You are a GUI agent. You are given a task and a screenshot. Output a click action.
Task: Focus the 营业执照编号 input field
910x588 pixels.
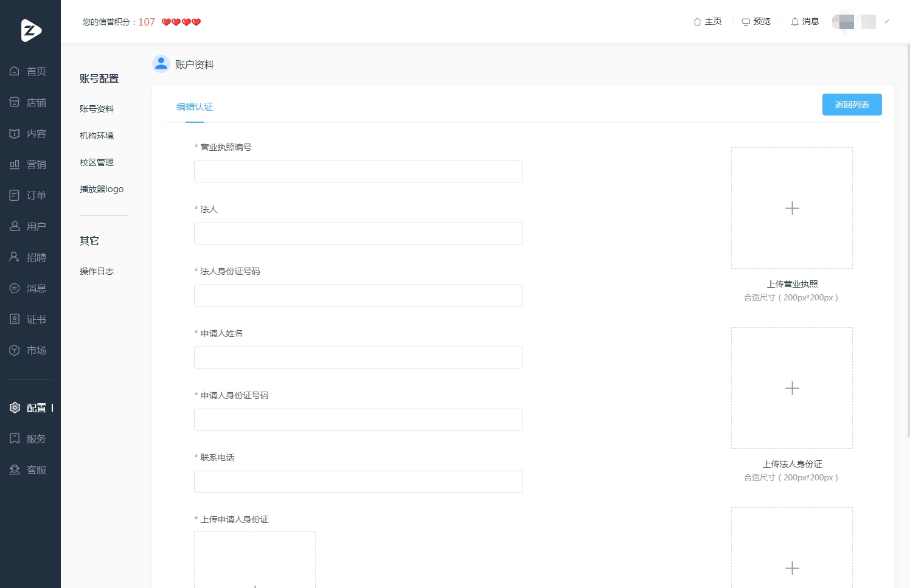(x=358, y=171)
